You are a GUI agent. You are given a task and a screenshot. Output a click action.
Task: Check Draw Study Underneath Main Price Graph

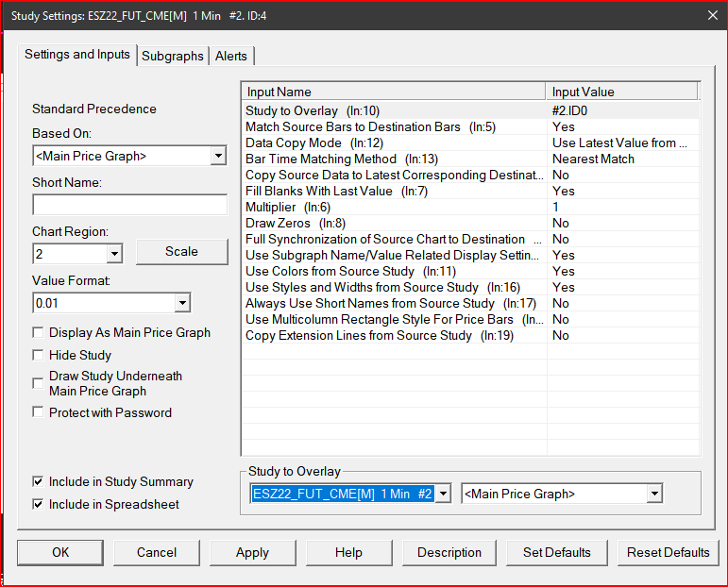(x=38, y=383)
